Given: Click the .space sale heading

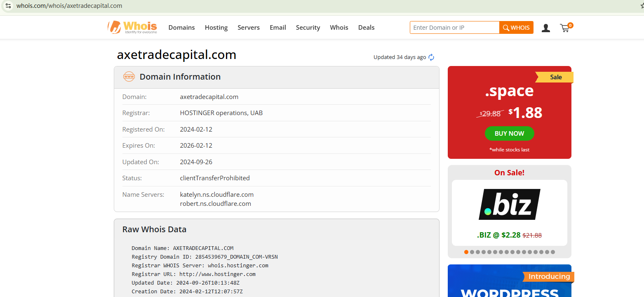Looking at the screenshot, I should tap(509, 91).
